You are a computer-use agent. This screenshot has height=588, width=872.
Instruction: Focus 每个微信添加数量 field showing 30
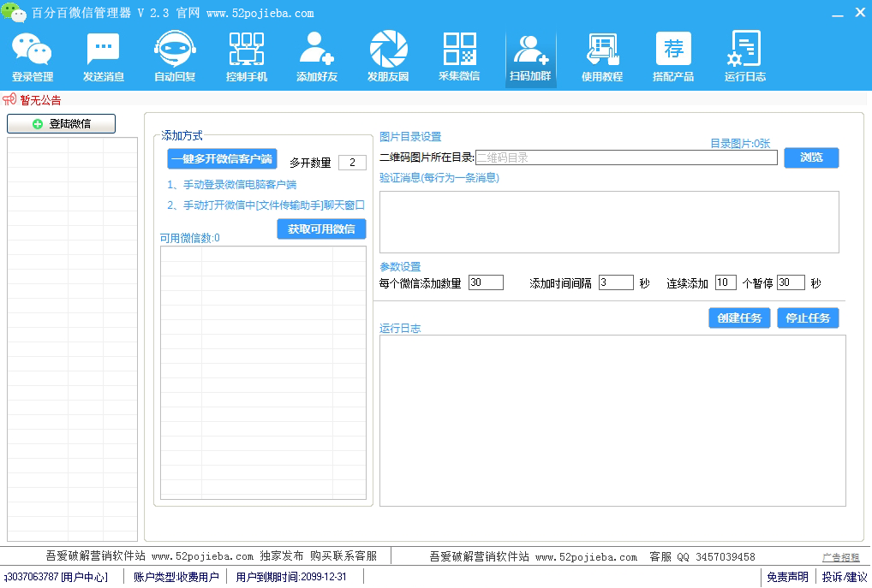[x=486, y=282]
